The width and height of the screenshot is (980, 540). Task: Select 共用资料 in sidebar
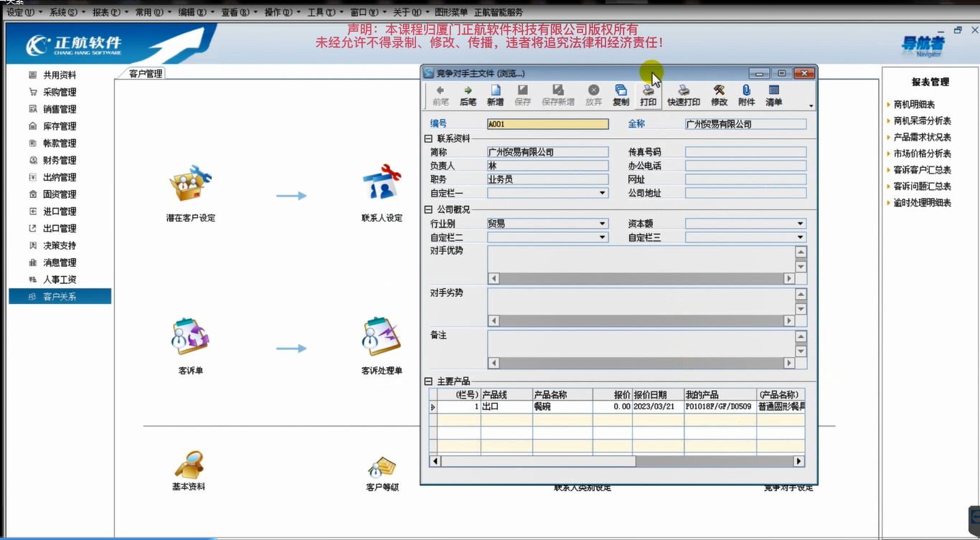point(60,75)
